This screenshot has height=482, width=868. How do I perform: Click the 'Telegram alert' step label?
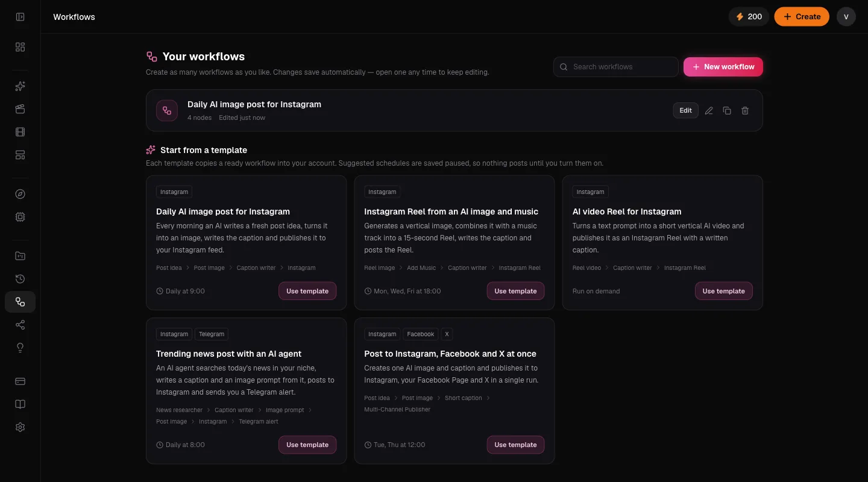259,422
